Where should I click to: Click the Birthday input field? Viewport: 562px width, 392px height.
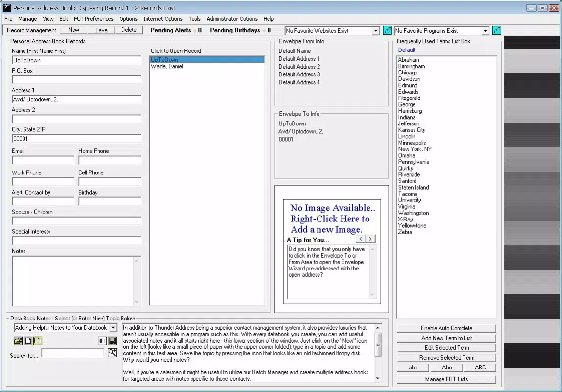pos(110,201)
